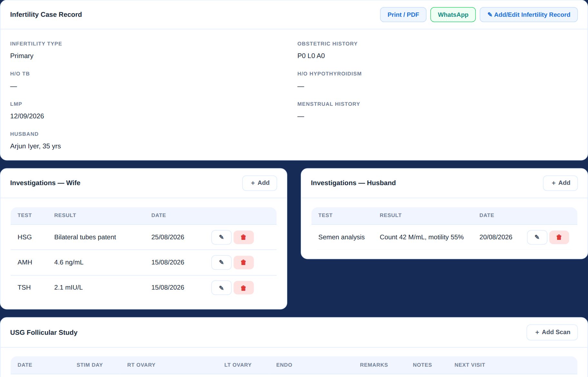
Task: Click the 'Investigations — Husband' heading
Action: point(353,183)
